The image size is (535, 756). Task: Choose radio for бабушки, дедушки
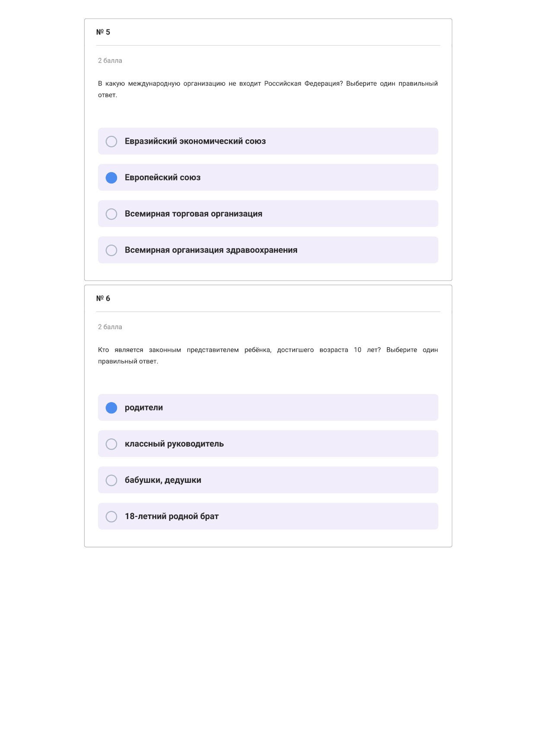pos(111,480)
